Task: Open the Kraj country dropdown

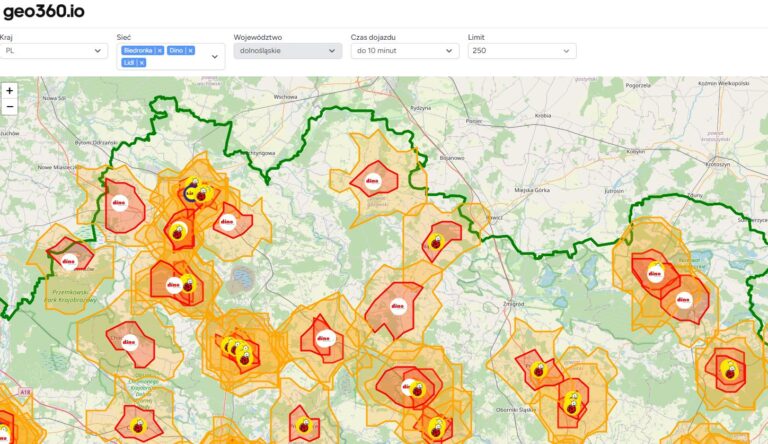Action: click(53, 50)
